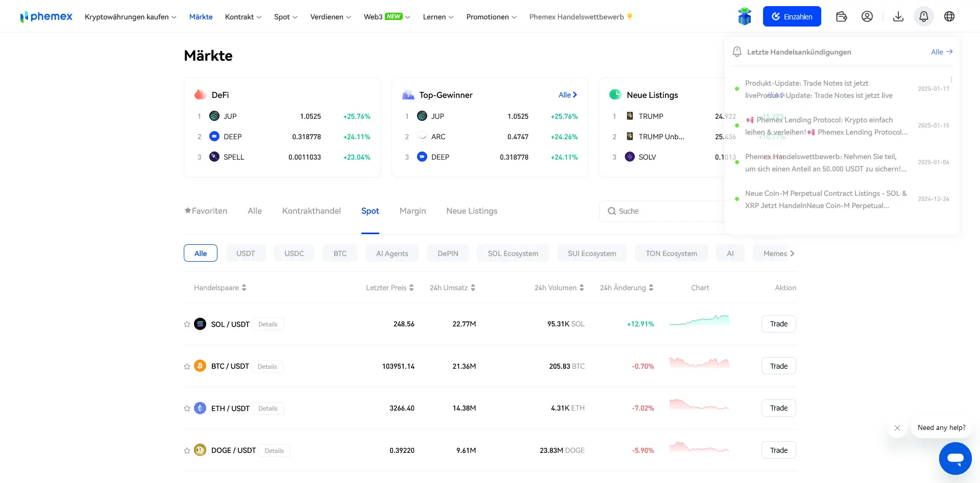
Task: Trade the SOL / USDT pair
Action: [x=779, y=324]
